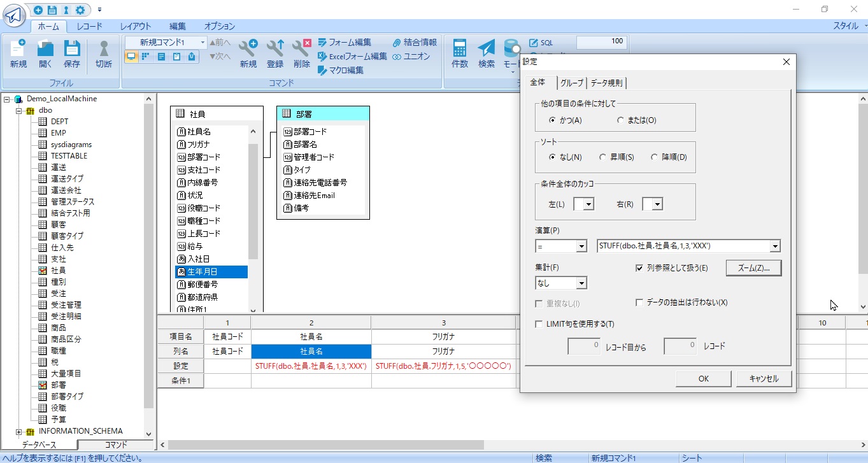Toggle 列参照として扱う(E) checkbox
The height and width of the screenshot is (463, 868).
(x=639, y=268)
